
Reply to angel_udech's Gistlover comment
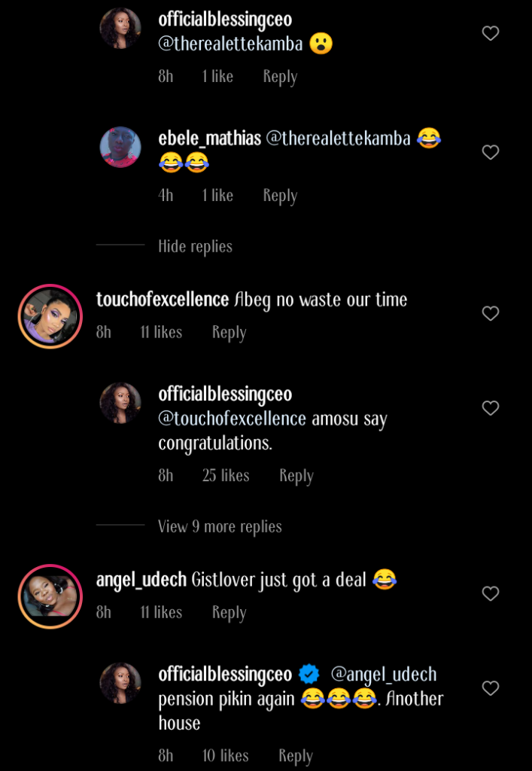click(x=229, y=613)
